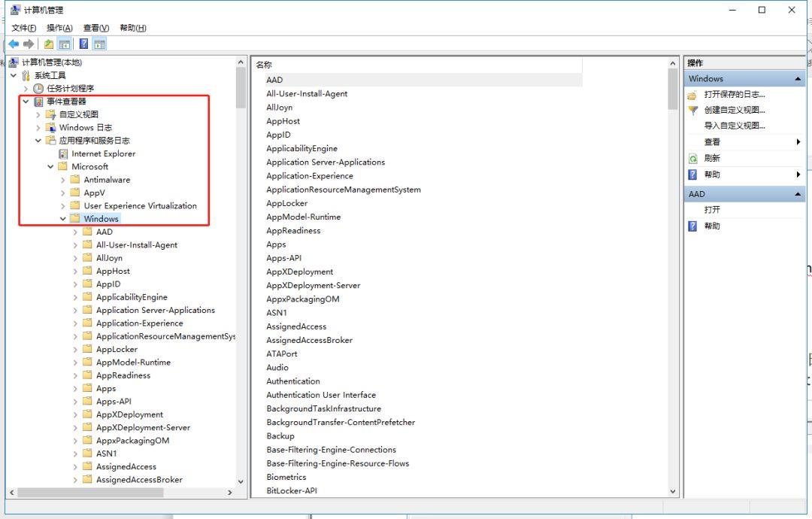This screenshot has height=519, width=812.
Task: Click 导入自定义视图 action link
Action: pyautogui.click(x=735, y=126)
